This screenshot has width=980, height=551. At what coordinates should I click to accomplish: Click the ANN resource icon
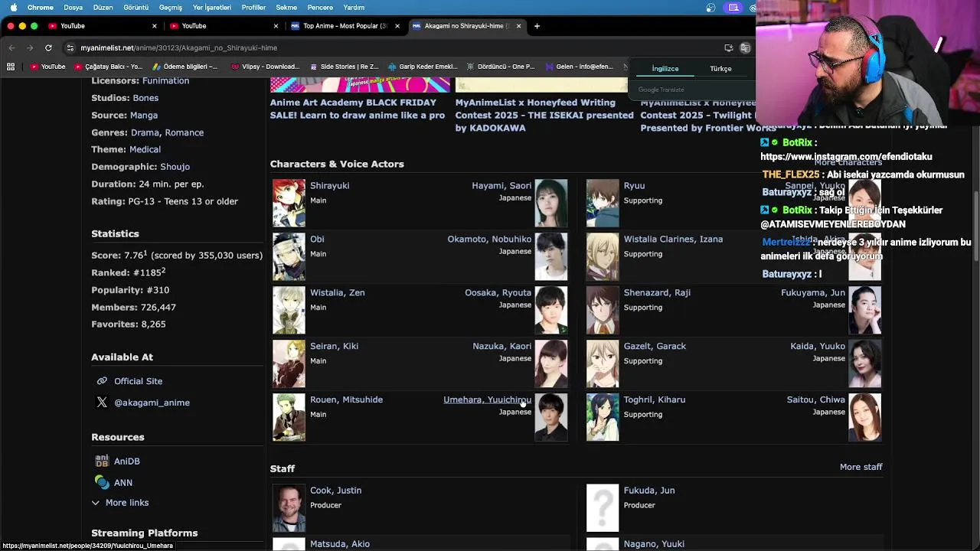tap(102, 483)
